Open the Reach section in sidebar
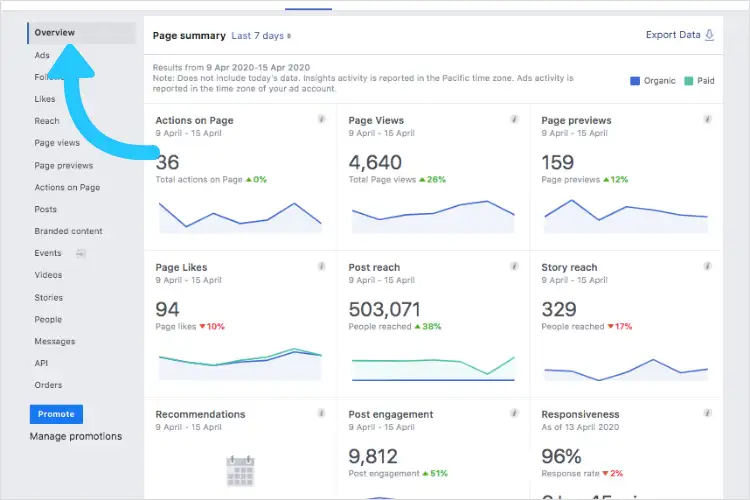This screenshot has width=750, height=500. 47,121
